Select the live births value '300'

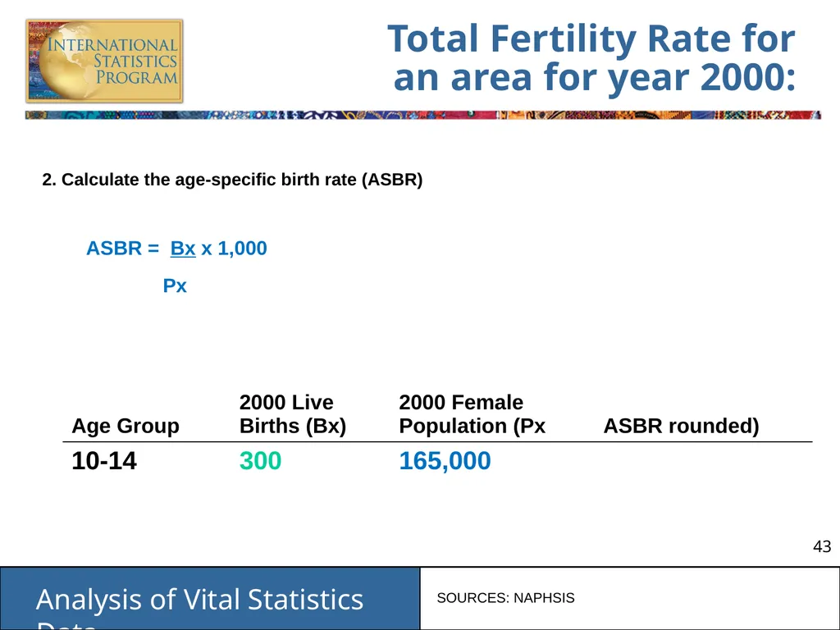click(x=260, y=461)
